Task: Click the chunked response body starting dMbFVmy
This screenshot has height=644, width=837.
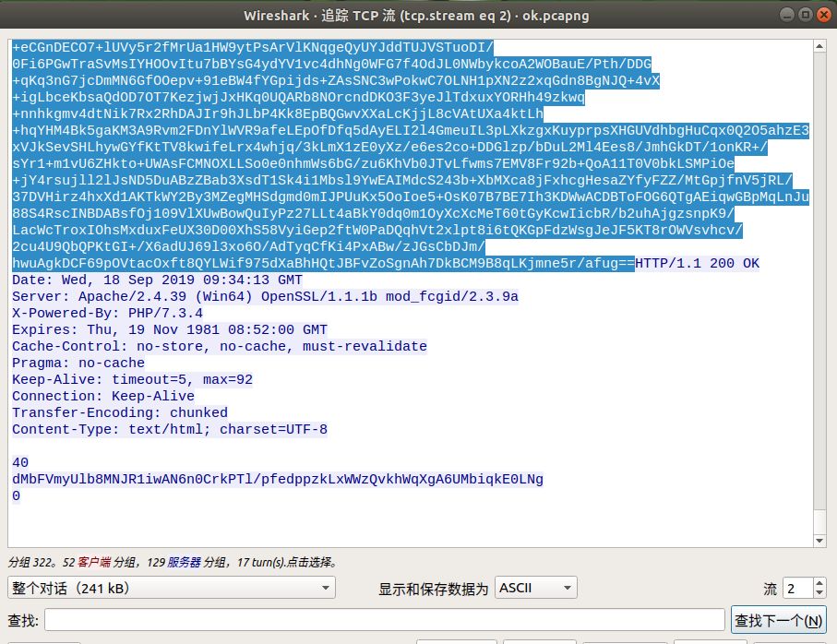Action: coord(278,479)
